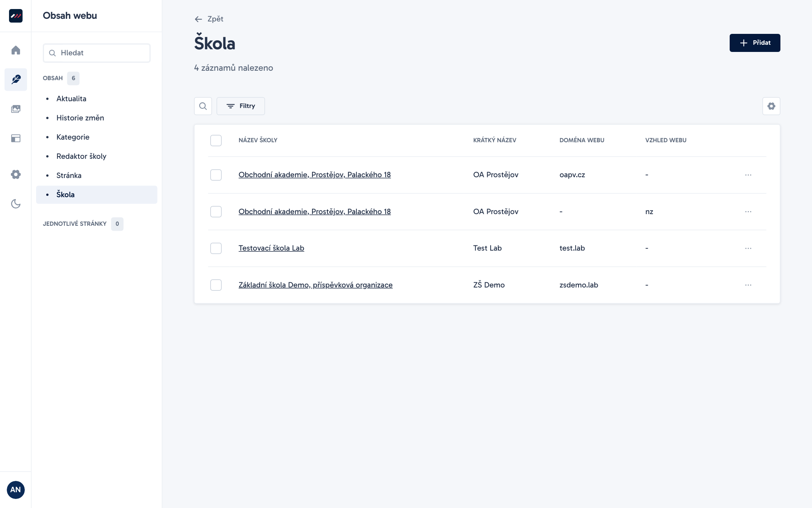This screenshot has height=508, width=812.
Task: Sort by the Název školy column header
Action: click(258, 140)
